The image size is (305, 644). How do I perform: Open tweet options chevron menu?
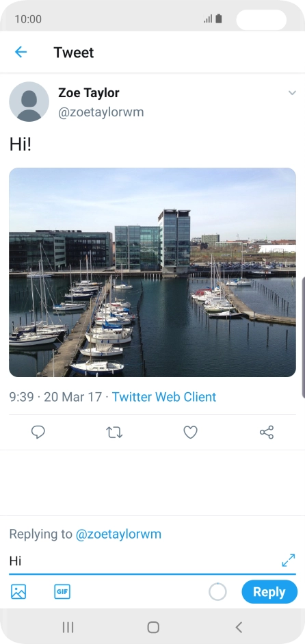292,93
